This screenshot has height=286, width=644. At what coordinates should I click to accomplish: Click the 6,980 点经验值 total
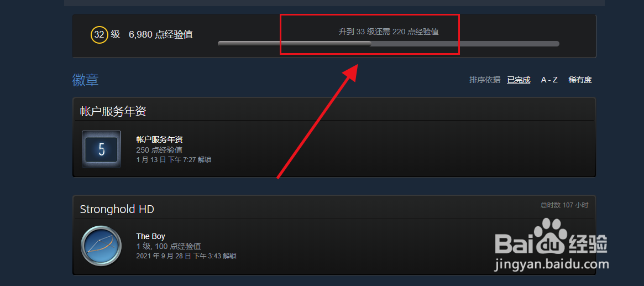[x=161, y=34]
